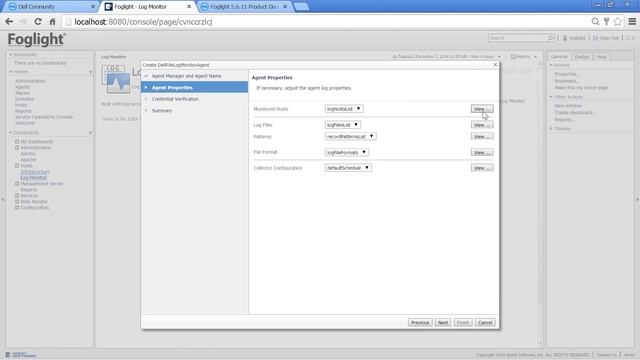Click the search magnifier in Foglight search box
This screenshot has width=640, height=360.
tap(550, 38)
